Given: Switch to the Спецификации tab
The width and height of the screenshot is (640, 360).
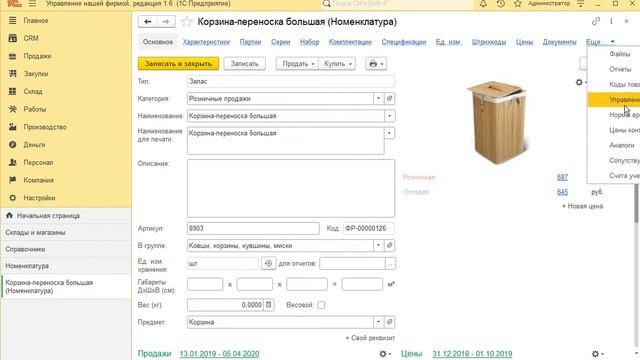Looking at the screenshot, I should [404, 42].
